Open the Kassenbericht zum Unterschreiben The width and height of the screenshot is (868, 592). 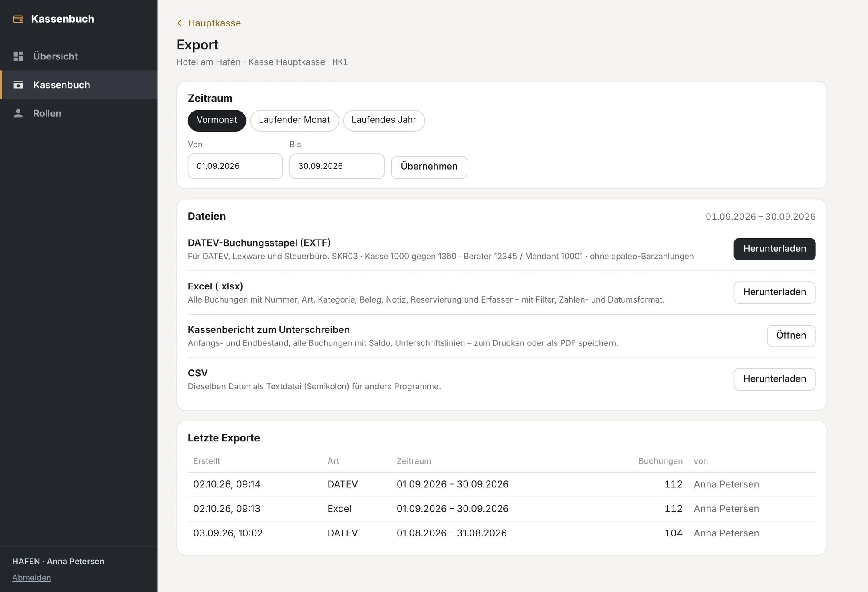pyautogui.click(x=791, y=336)
